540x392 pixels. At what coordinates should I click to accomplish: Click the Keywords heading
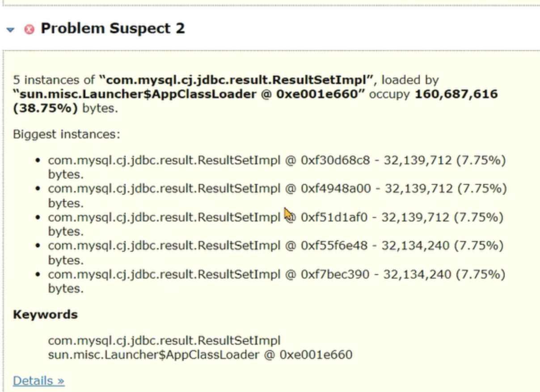click(45, 314)
